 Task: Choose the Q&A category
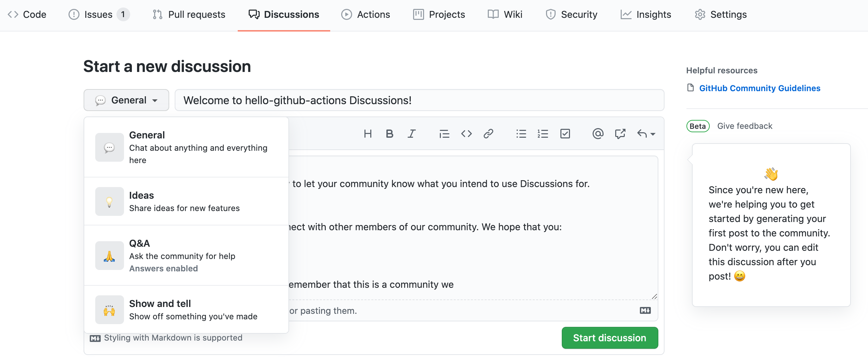(186, 256)
